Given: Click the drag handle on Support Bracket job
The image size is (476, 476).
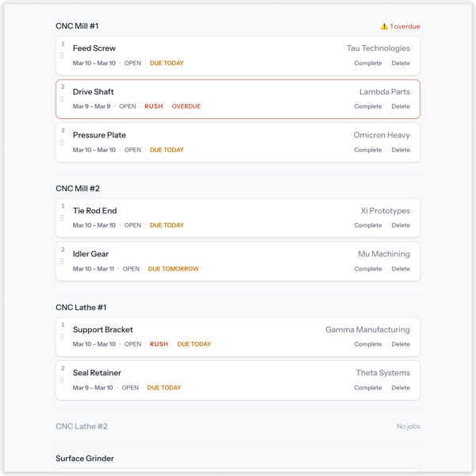Looking at the screenshot, I should click(x=62, y=337).
